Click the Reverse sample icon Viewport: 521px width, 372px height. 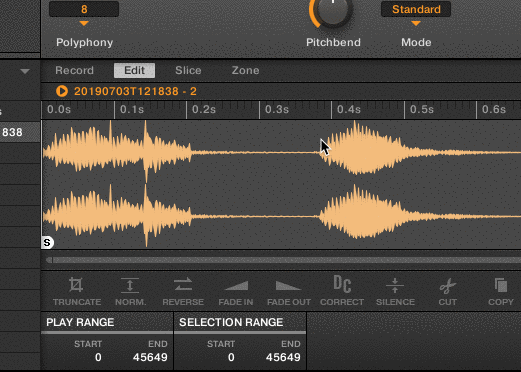(183, 285)
